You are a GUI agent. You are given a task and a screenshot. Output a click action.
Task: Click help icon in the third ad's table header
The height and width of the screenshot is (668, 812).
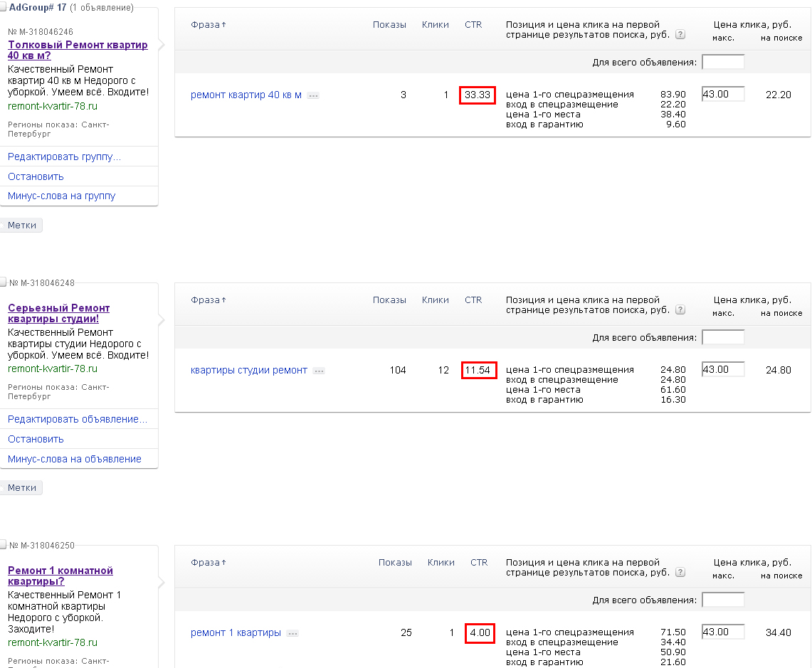tap(681, 573)
